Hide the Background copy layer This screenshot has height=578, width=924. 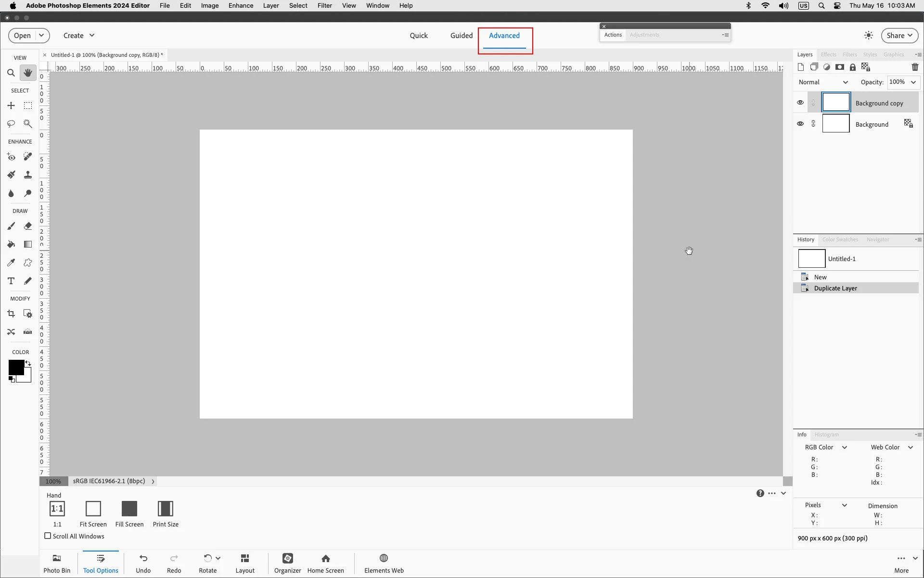pyautogui.click(x=800, y=103)
